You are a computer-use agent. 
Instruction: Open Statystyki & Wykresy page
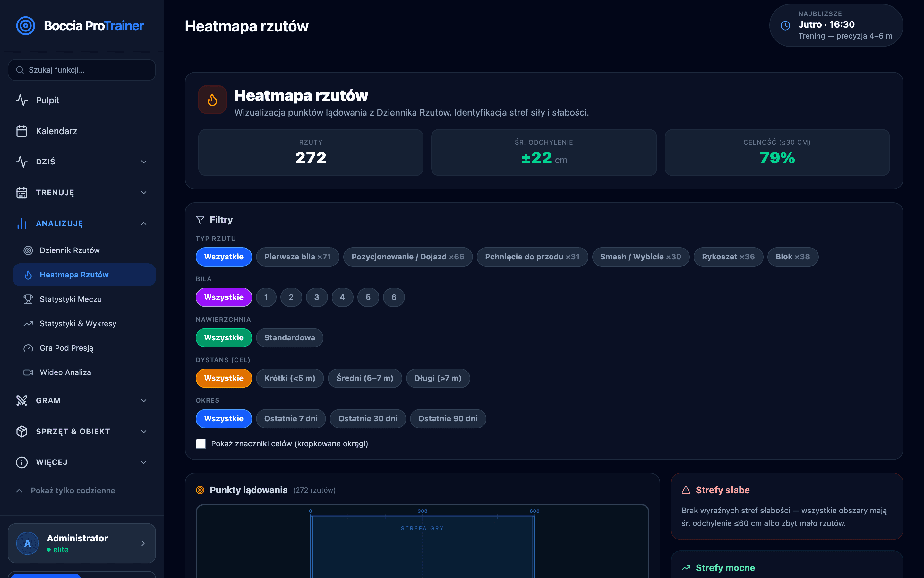pos(84,324)
